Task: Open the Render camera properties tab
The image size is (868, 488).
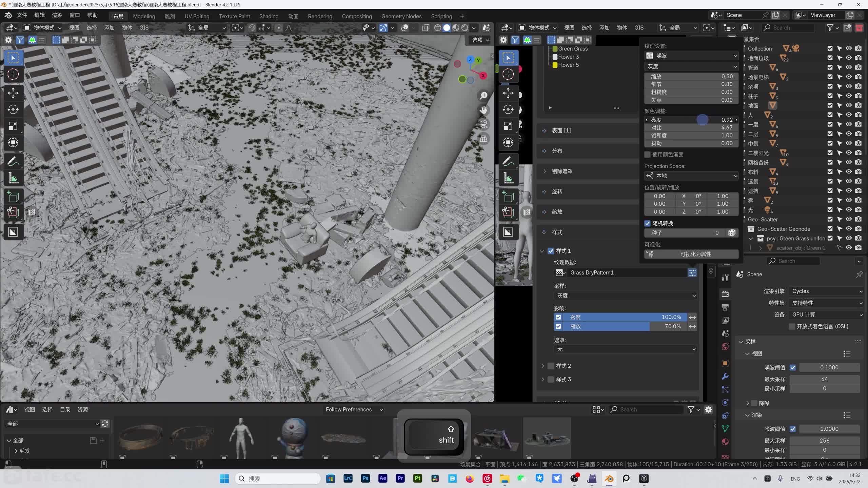Action: point(725,294)
